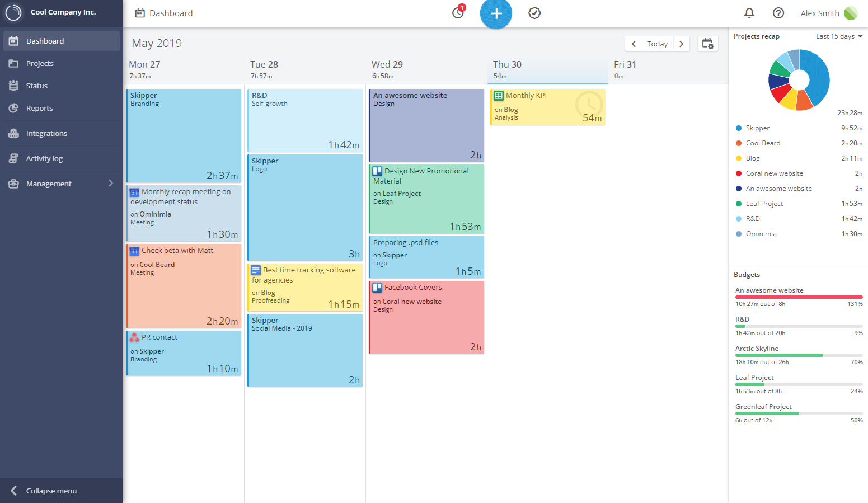Open the calendar settings icon near Today

coord(707,43)
